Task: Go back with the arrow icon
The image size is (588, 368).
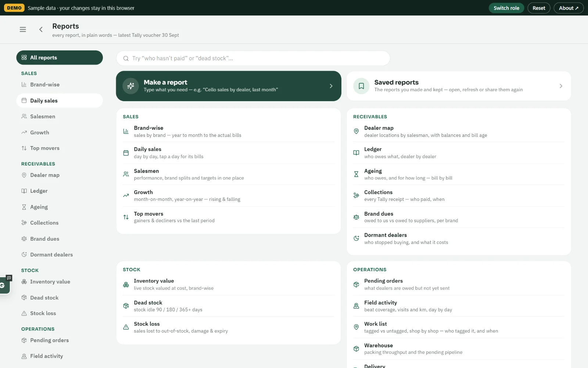Action: point(41,29)
